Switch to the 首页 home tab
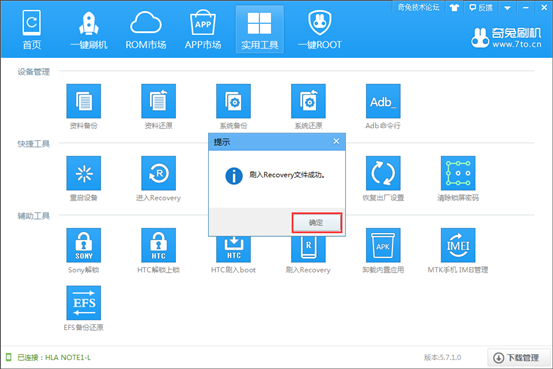 pyautogui.click(x=32, y=30)
